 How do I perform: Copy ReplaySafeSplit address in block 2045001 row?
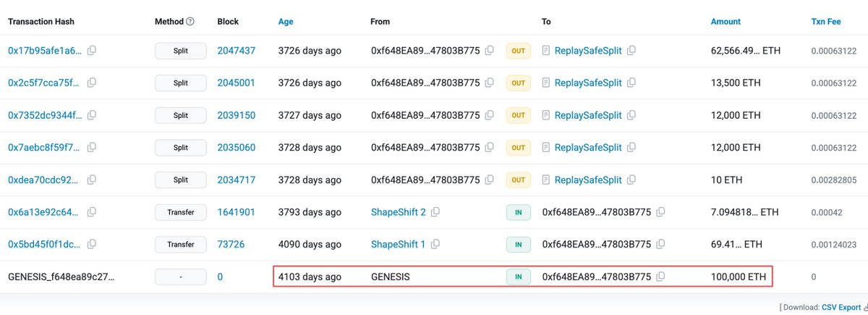[x=631, y=83]
